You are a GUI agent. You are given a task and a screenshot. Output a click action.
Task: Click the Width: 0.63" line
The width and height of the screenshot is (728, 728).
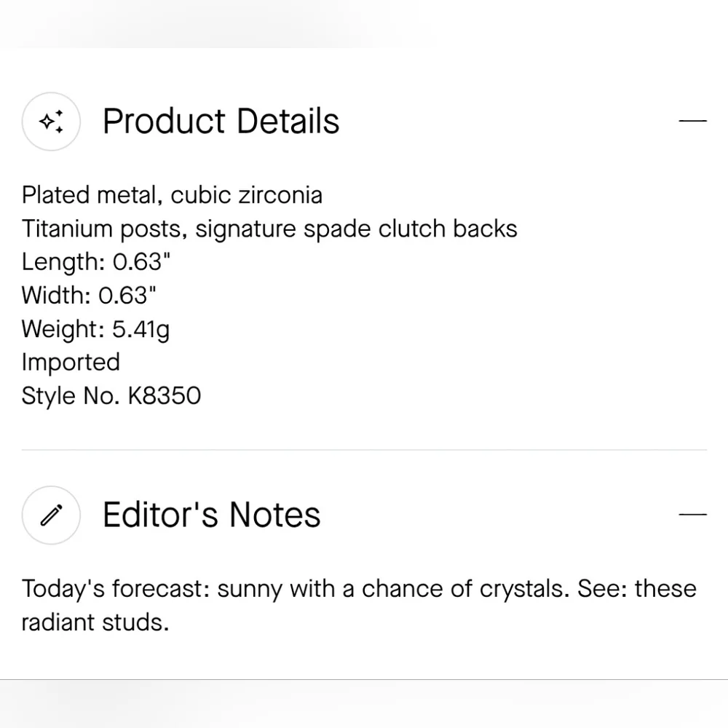[89, 296]
